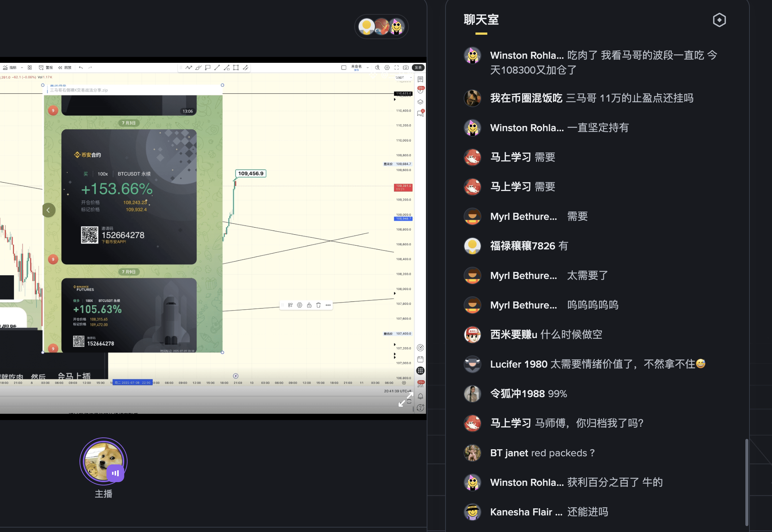Open the object tree layers icon

click(420, 102)
